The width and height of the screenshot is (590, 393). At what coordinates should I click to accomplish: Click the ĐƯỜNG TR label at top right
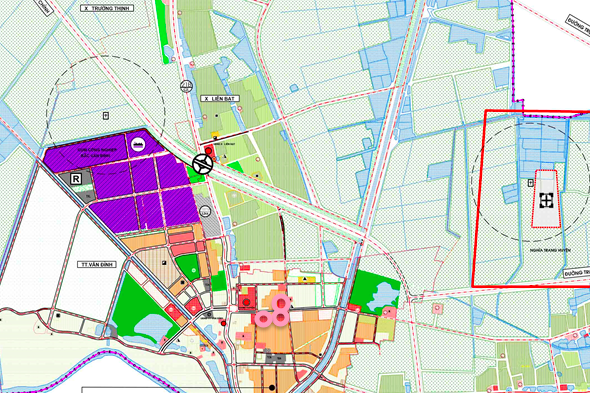[x=578, y=24]
